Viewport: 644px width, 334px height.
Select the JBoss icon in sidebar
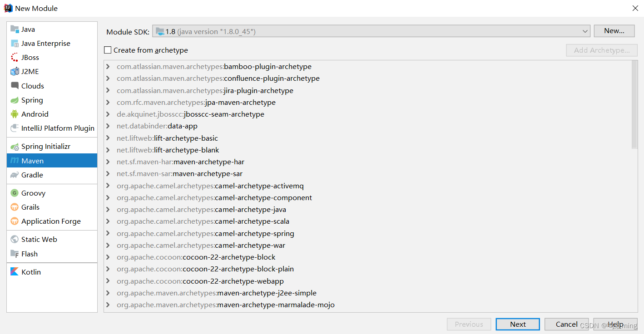[x=15, y=58]
